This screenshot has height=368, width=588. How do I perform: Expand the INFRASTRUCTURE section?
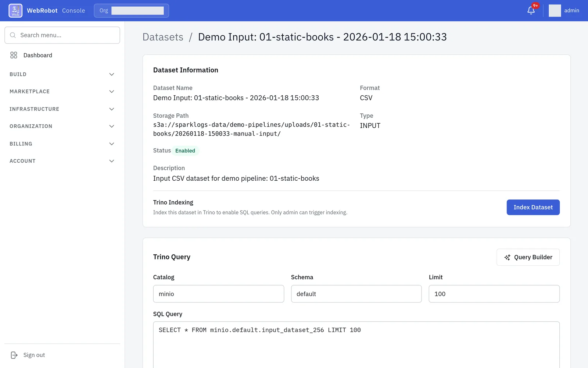62,109
